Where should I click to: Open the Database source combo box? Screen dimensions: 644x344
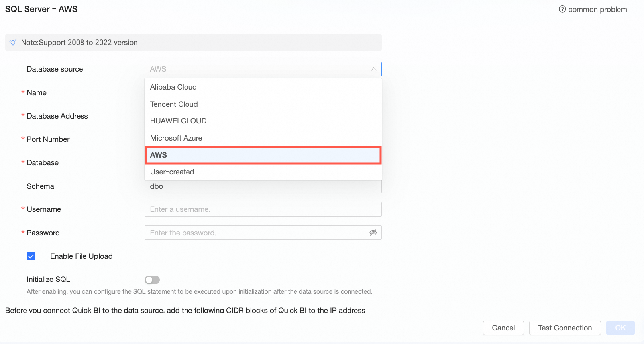(x=263, y=69)
